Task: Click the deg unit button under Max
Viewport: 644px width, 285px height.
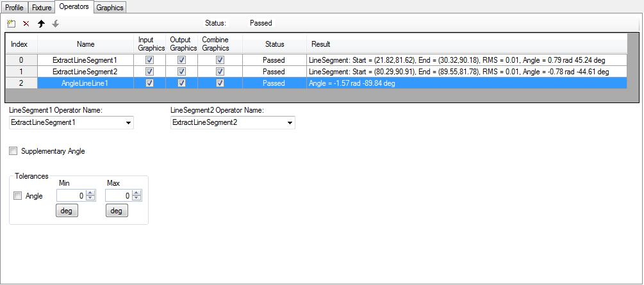Action: tap(116, 211)
